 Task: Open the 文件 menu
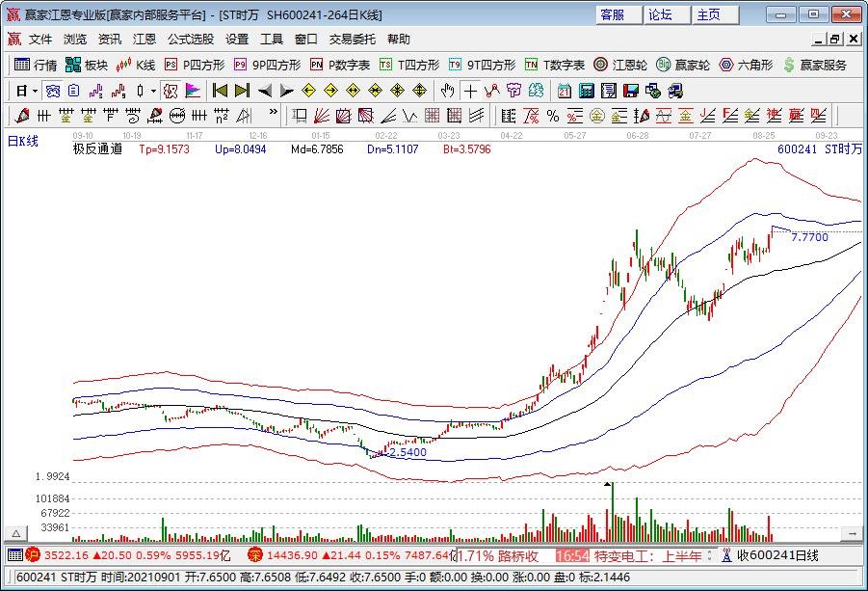click(x=40, y=39)
